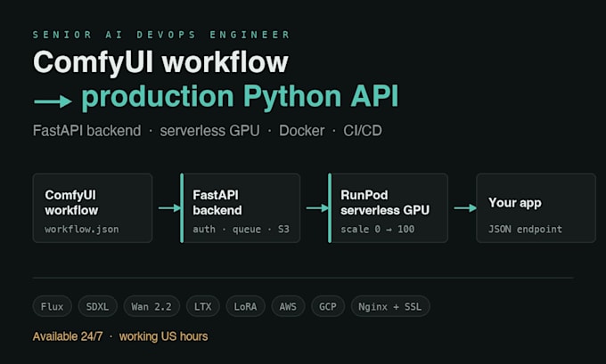This screenshot has height=364, width=606.
Task: Click the 'JSON endpoint' text
Action: [525, 230]
